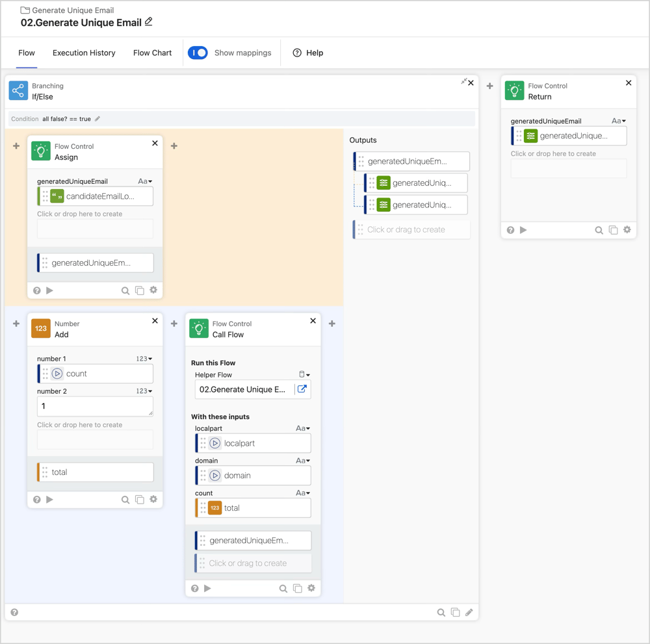
Task: Open the Flow Chart tab
Action: click(152, 53)
